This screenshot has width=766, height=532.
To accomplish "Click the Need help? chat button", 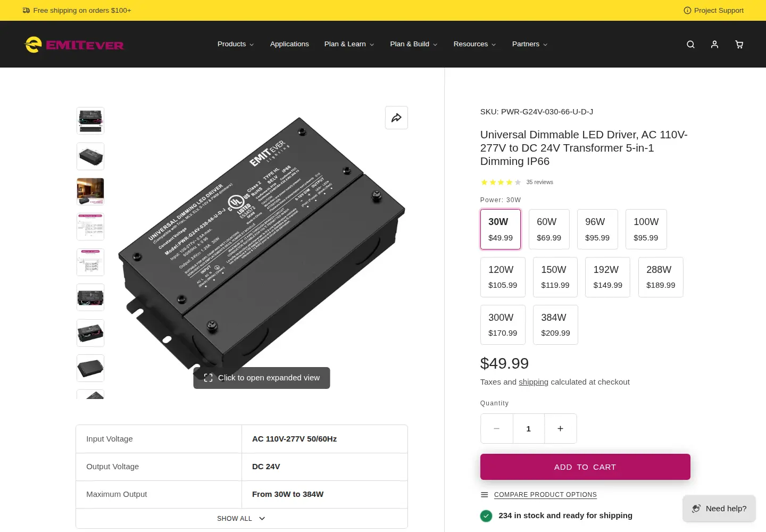I will tap(719, 509).
